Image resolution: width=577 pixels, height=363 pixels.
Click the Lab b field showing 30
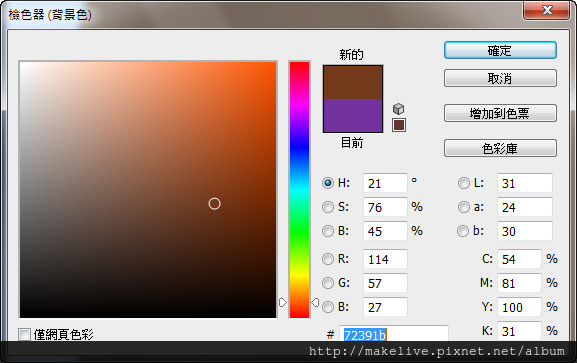pos(525,231)
